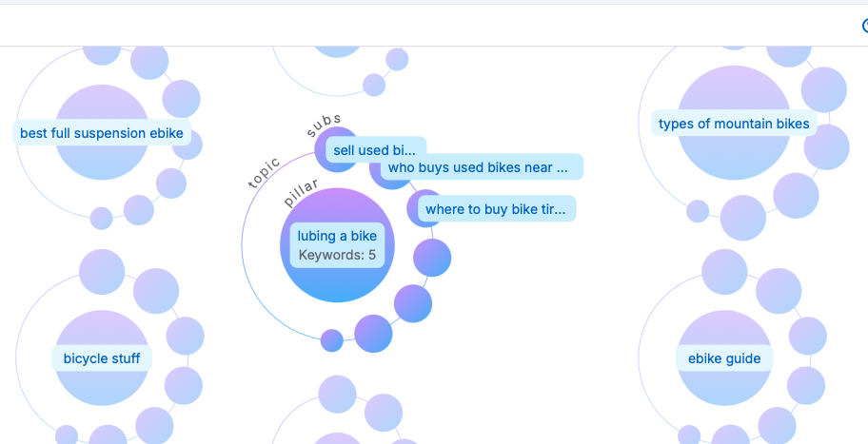The image size is (868, 444).
Task: Click smallest sub-bubble in lubing a bike cluster
Action: (332, 339)
